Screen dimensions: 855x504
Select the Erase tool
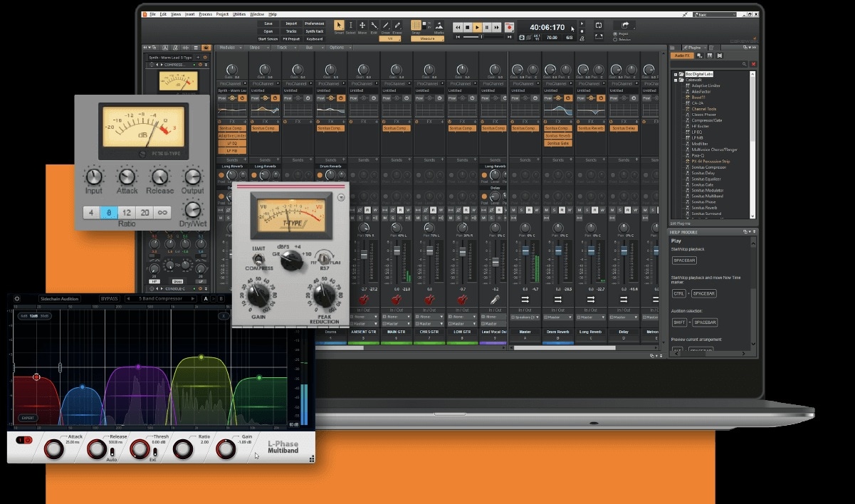pos(397,26)
